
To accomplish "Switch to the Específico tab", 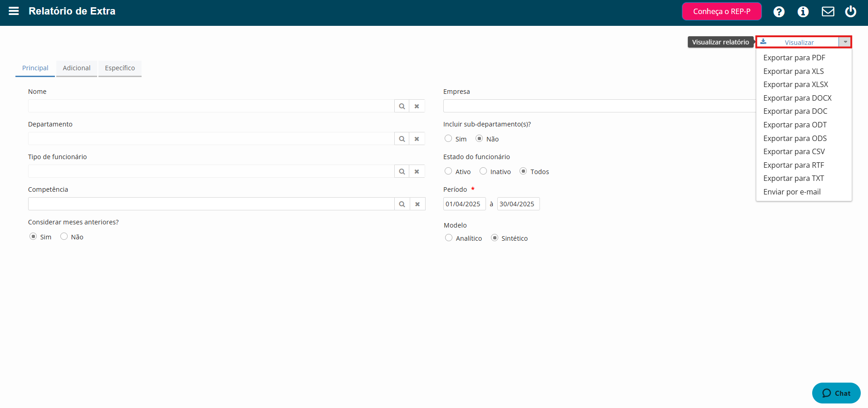I will point(120,68).
